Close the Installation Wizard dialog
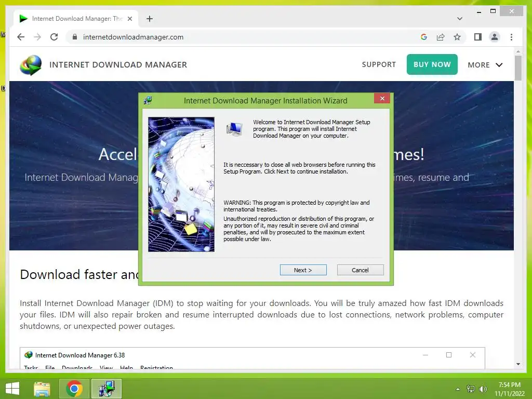 (x=382, y=98)
